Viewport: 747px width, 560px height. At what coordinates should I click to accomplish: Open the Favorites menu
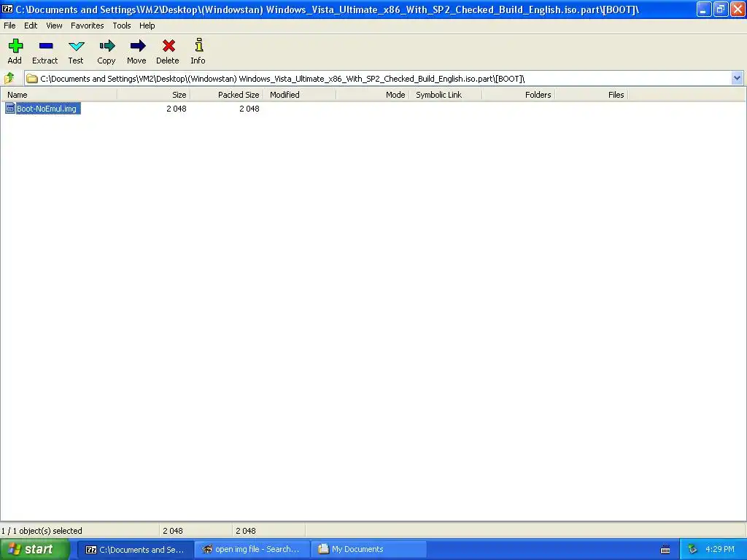pyautogui.click(x=88, y=26)
